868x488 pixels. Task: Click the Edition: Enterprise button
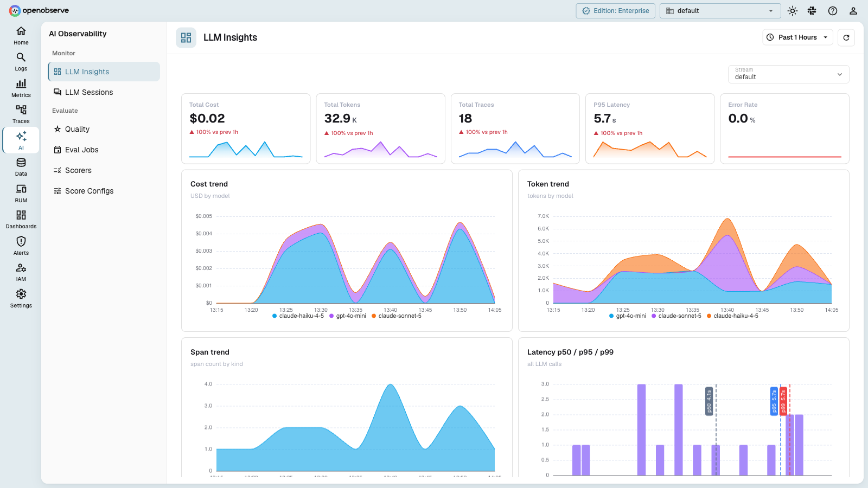[616, 11]
